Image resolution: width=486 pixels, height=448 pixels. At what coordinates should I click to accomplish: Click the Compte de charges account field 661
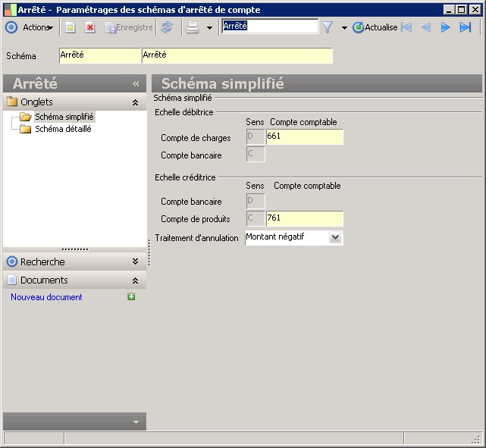pos(305,136)
